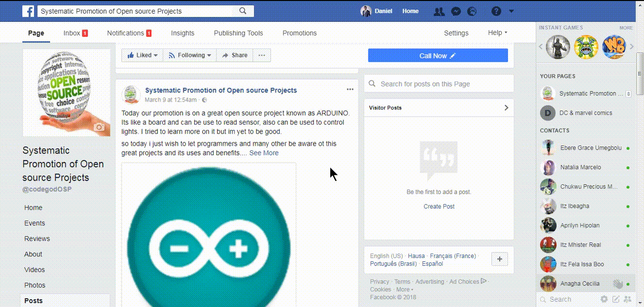Open account dropdown arrow in top bar
644x307 pixels.
pos(511,11)
